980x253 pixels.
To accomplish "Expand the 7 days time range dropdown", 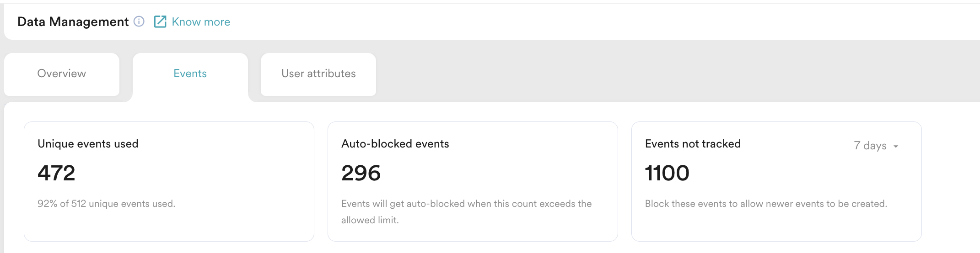I will pyautogui.click(x=876, y=146).
